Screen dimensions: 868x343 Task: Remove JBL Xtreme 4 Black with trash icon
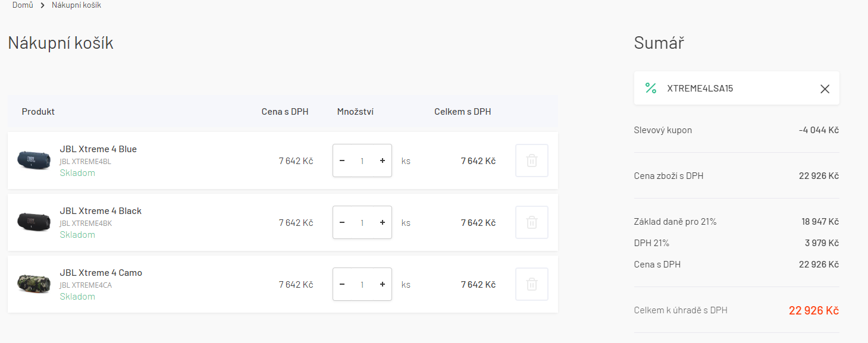click(531, 222)
